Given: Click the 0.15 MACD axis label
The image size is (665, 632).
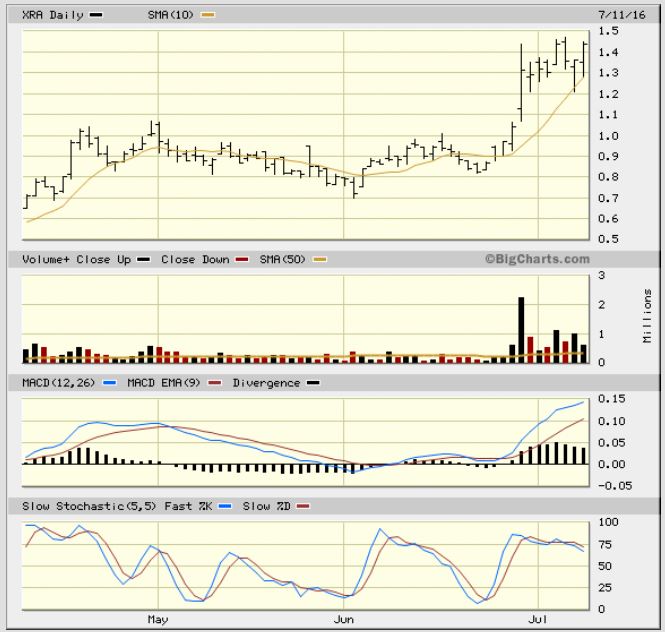Looking at the screenshot, I should [612, 399].
